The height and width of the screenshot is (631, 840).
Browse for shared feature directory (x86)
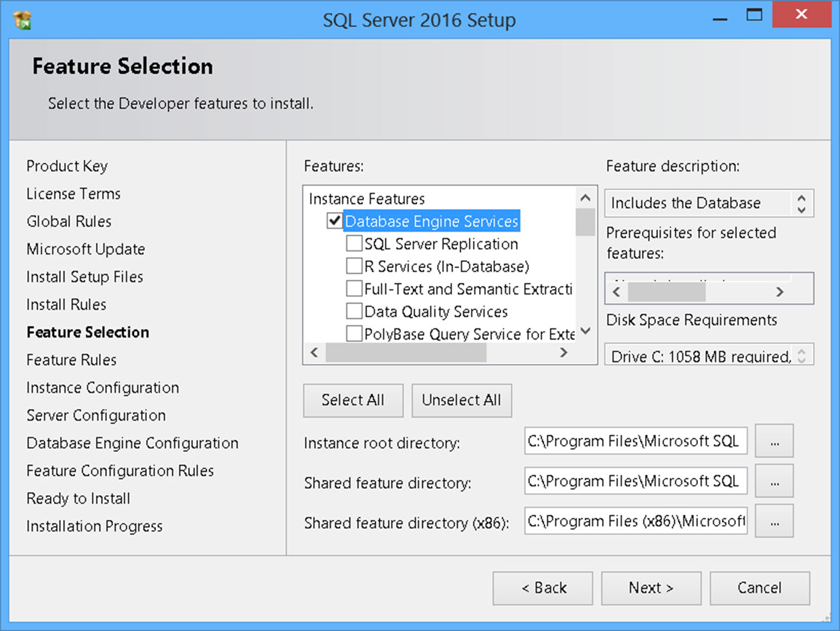click(774, 521)
